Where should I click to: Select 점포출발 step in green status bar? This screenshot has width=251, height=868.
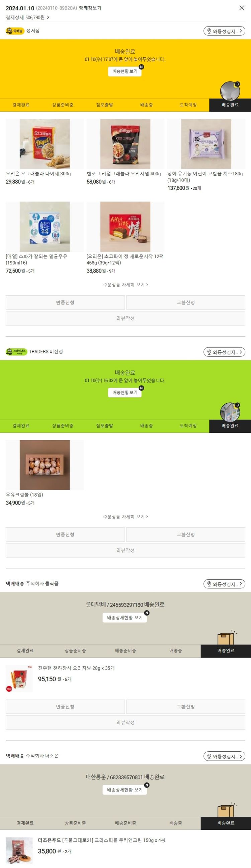[x=105, y=425]
